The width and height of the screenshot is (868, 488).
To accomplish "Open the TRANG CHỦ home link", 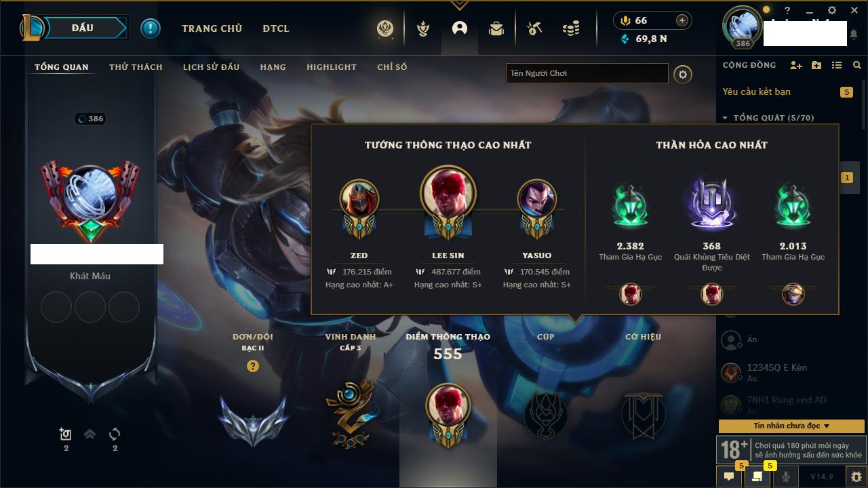I will pos(212,28).
